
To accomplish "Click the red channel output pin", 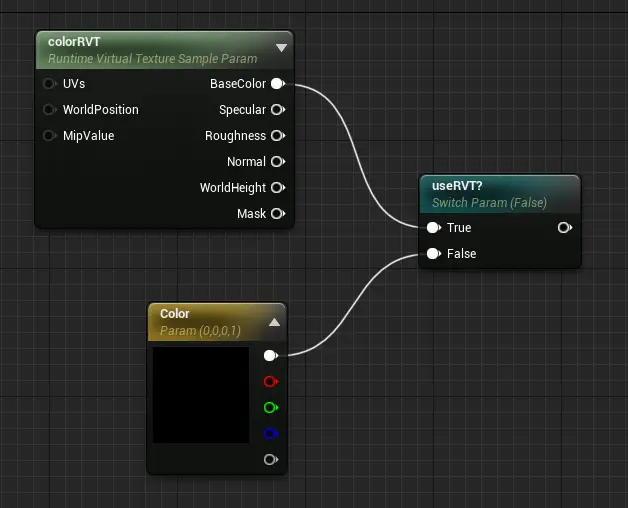I will (x=271, y=381).
